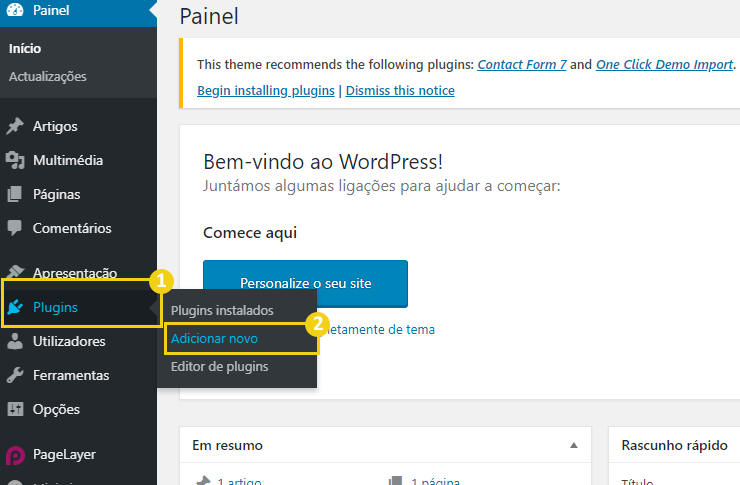This screenshot has width=740, height=485.
Task: Click the Painel page title
Action: (209, 17)
